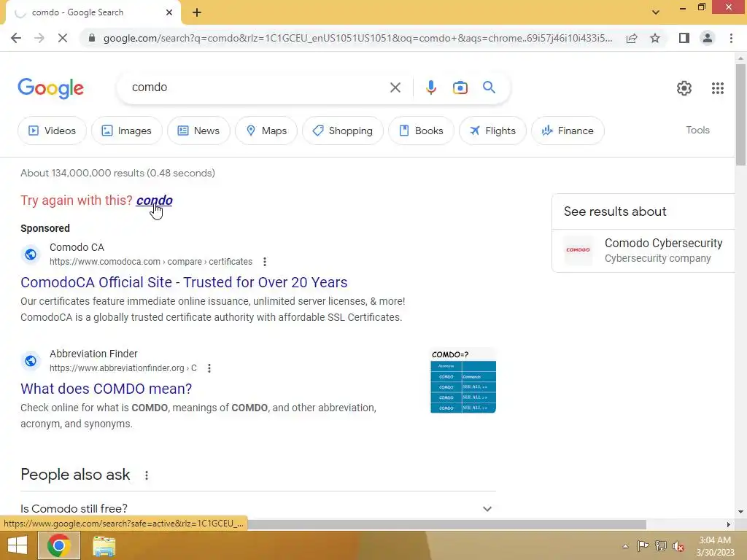The height and width of the screenshot is (560, 747).
Task: Open Chrome profile avatar
Action: [x=708, y=38]
